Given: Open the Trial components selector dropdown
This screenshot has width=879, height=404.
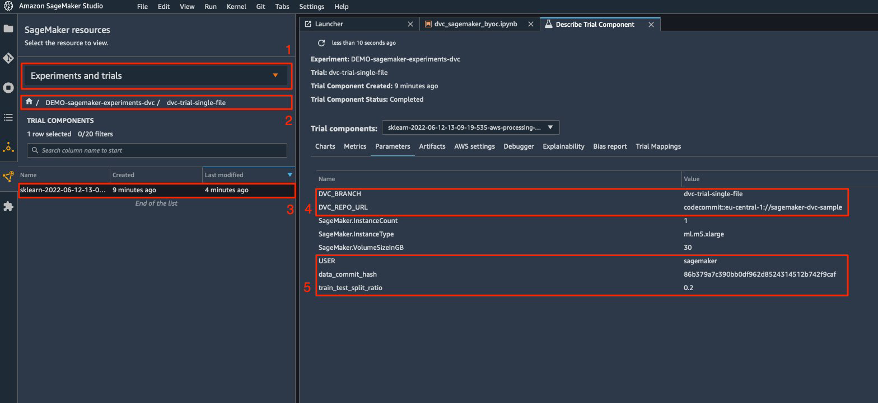Looking at the screenshot, I should point(470,128).
